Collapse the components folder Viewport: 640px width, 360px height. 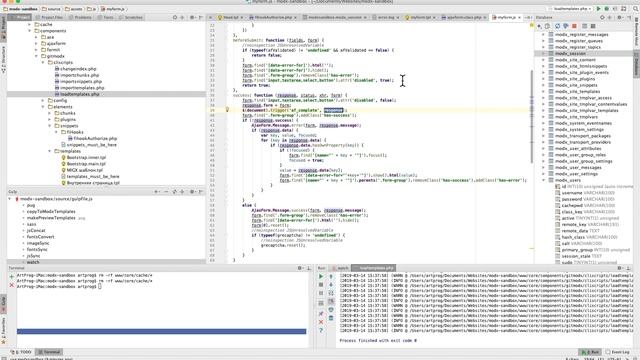(29, 31)
